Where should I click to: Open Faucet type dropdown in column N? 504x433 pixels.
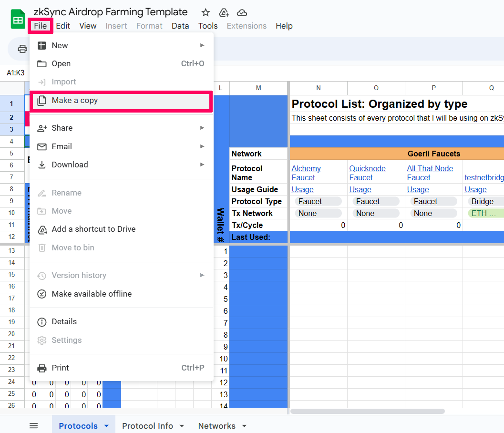[318, 202]
